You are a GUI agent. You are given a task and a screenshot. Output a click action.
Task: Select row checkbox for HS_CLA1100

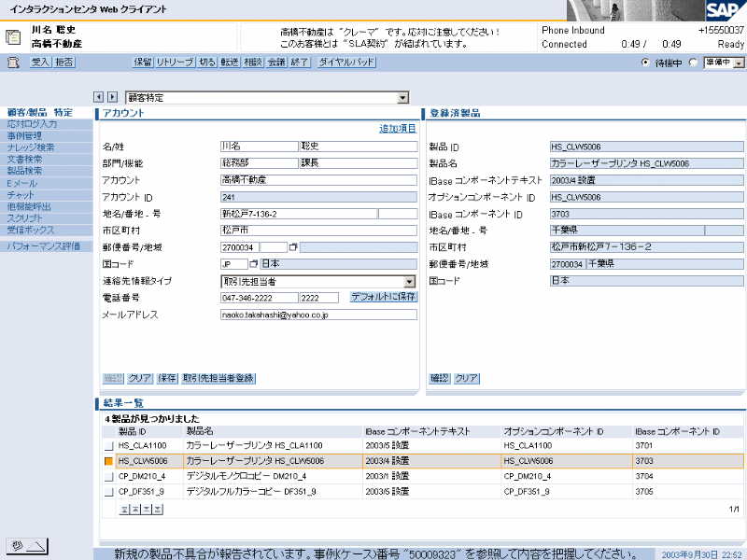tap(109, 446)
